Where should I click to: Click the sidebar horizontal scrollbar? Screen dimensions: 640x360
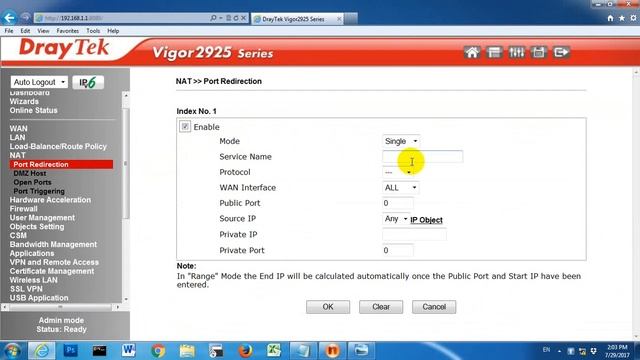pos(60,307)
